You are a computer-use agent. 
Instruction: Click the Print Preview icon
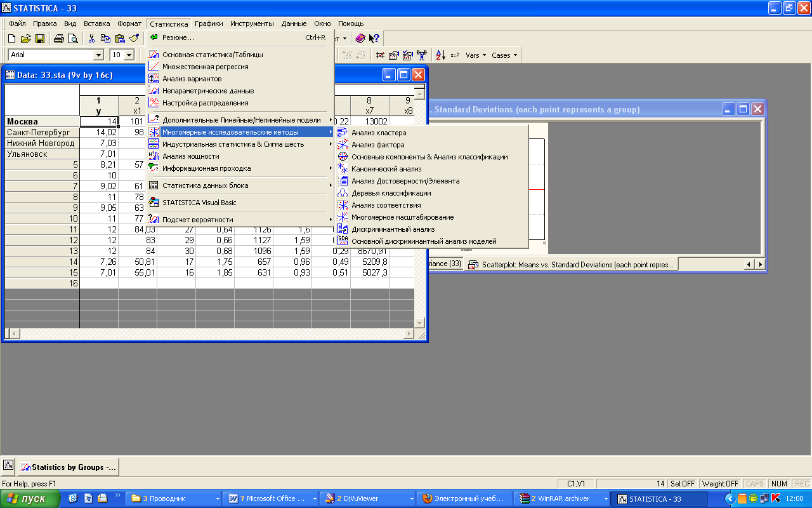(72, 38)
